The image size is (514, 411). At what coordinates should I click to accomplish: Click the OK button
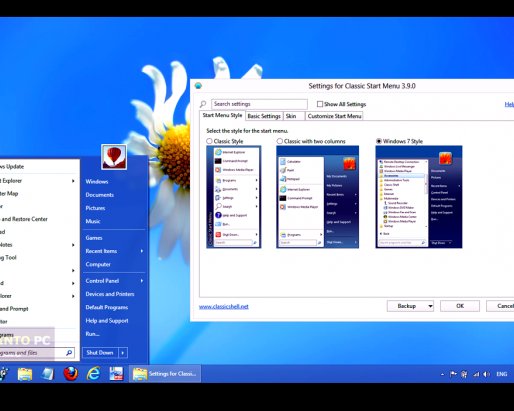tap(460, 306)
